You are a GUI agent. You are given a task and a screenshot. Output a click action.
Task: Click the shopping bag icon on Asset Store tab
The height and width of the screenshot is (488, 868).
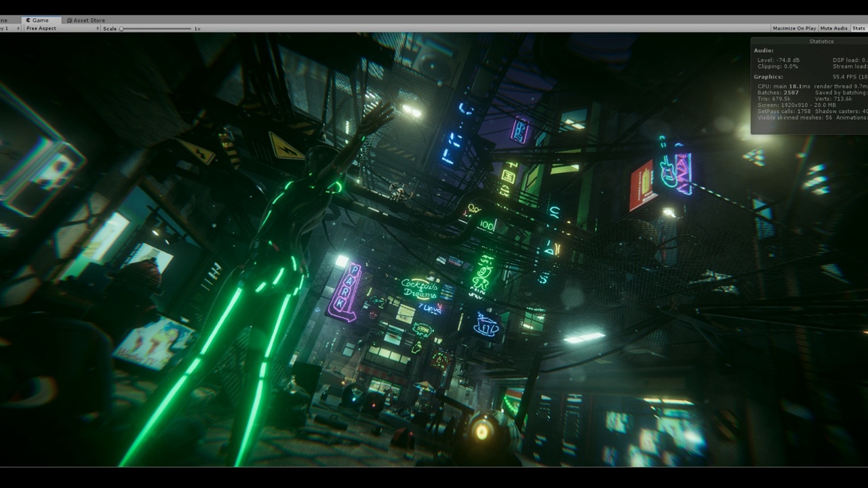[x=68, y=20]
